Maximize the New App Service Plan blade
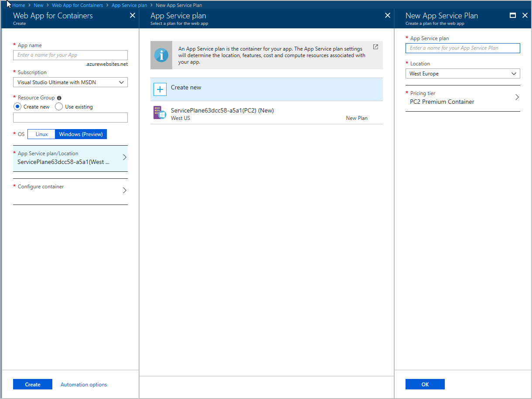532x399 pixels. 513,15
